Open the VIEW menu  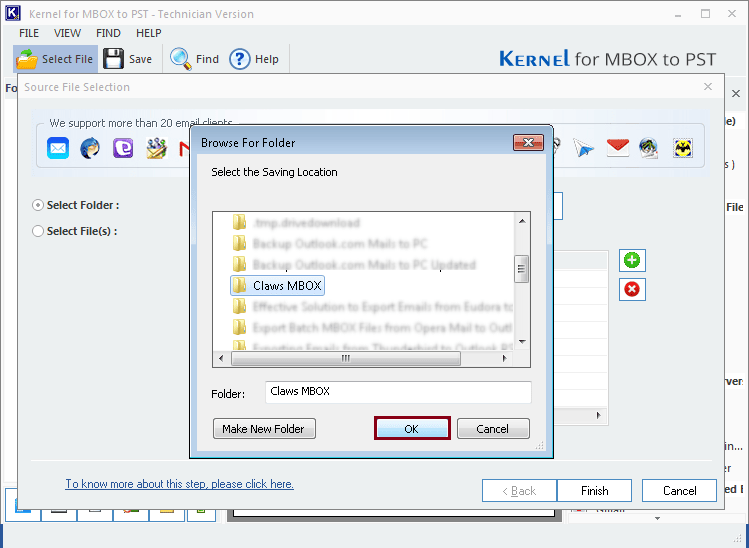pyautogui.click(x=68, y=33)
